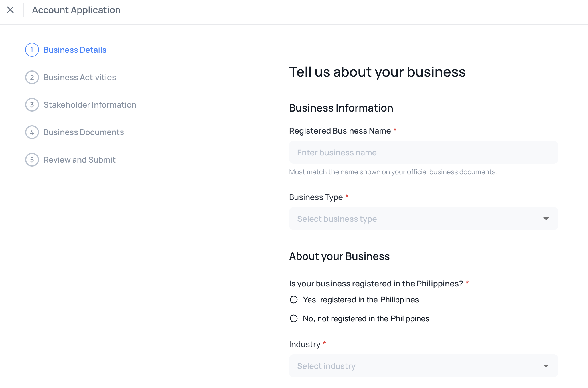Click the Registered Business Name label
Image resolution: width=588 pixels, height=388 pixels.
[340, 131]
